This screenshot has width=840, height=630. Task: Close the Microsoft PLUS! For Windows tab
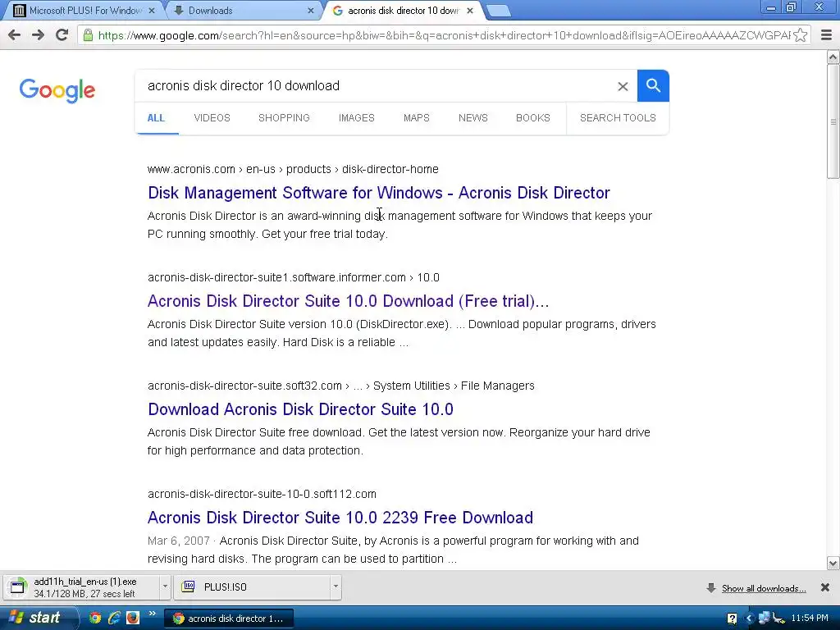pyautogui.click(x=152, y=11)
